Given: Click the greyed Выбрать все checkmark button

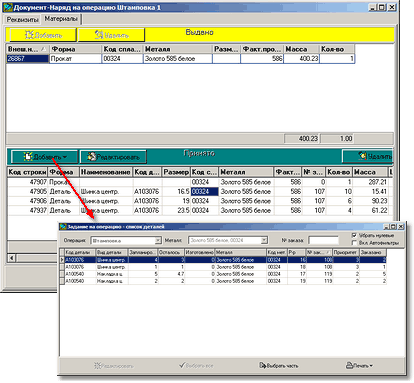Looking at the screenshot, I should pyautogui.click(x=196, y=366).
